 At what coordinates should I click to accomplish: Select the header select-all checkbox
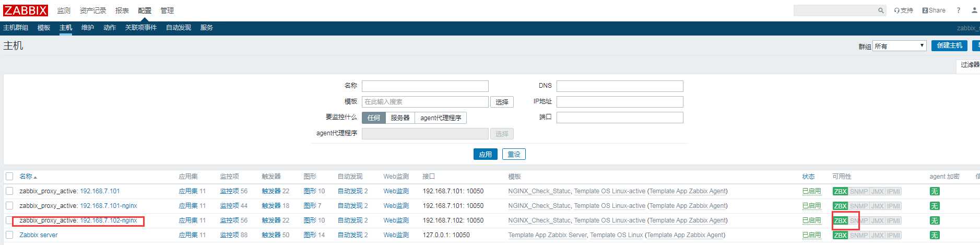[9, 177]
